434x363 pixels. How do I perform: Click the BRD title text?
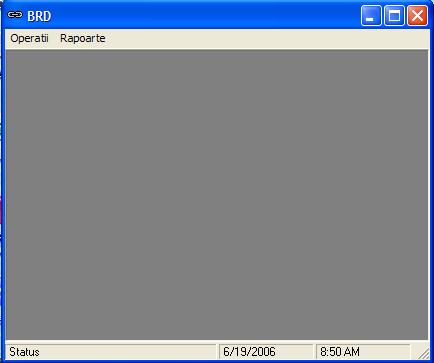click(39, 16)
